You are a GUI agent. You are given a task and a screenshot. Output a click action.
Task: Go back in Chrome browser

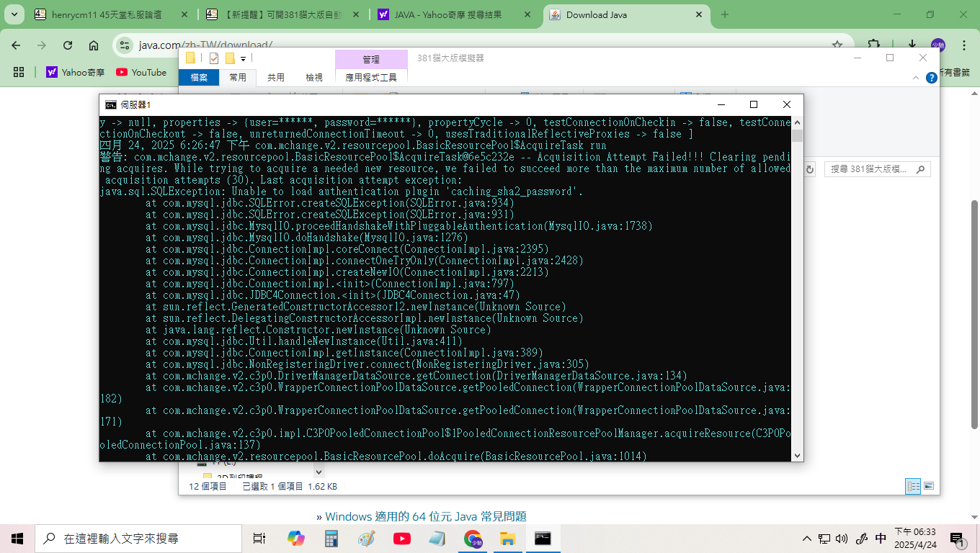tap(16, 45)
